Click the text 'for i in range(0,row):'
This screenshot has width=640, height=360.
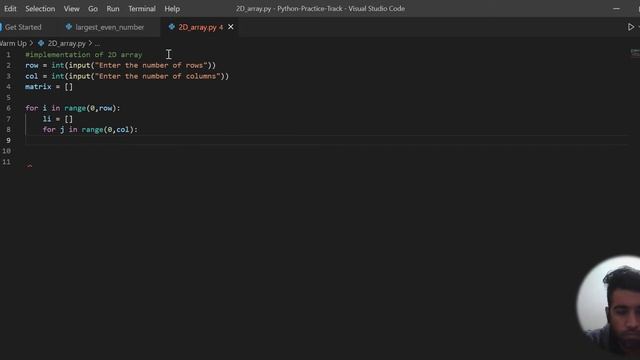pos(73,108)
